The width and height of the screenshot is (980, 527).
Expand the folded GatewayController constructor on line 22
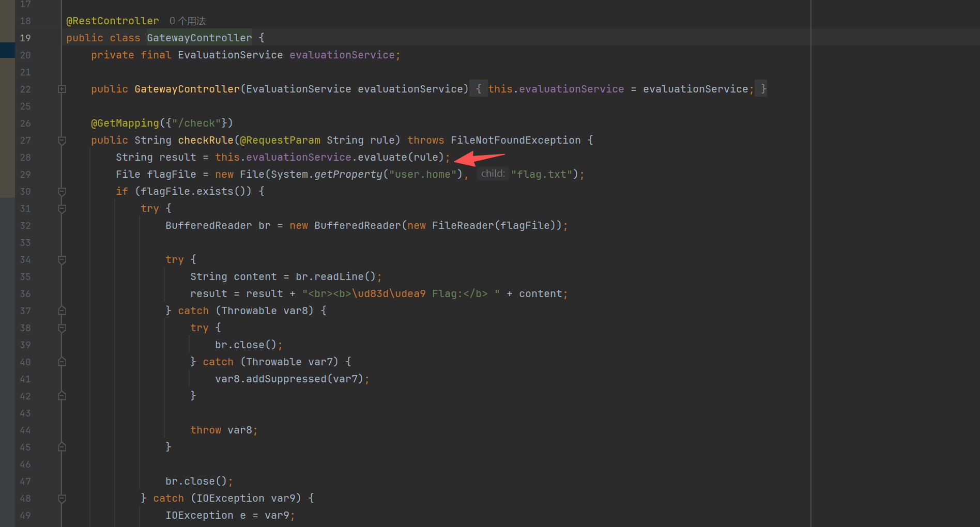tap(62, 89)
